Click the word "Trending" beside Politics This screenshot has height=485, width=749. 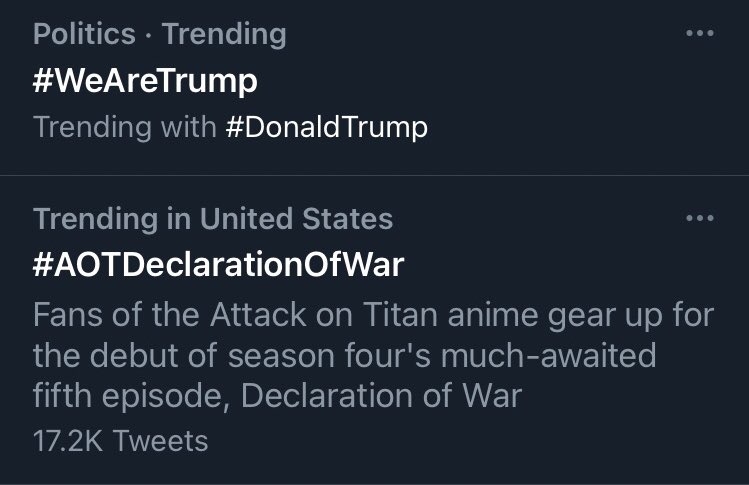[x=224, y=34]
